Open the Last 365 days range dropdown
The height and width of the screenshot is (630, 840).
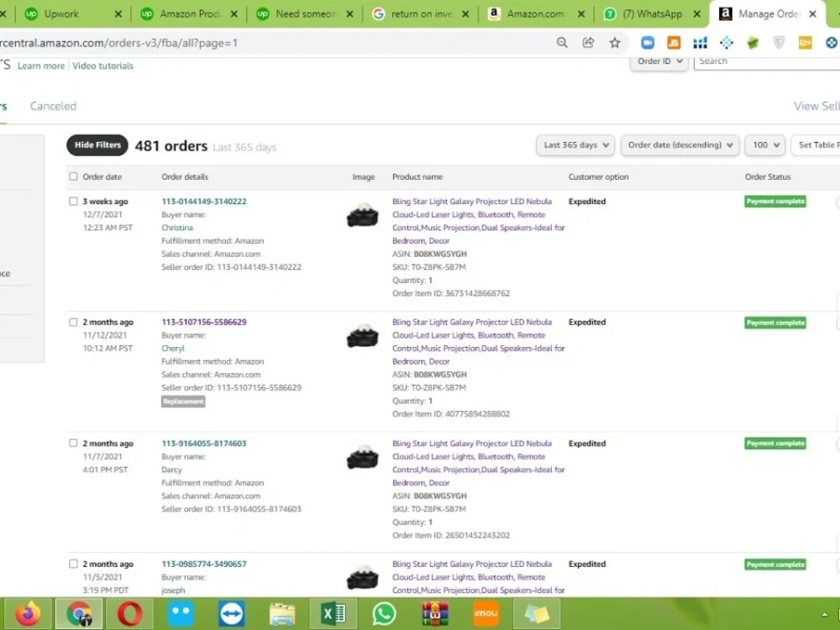575,145
